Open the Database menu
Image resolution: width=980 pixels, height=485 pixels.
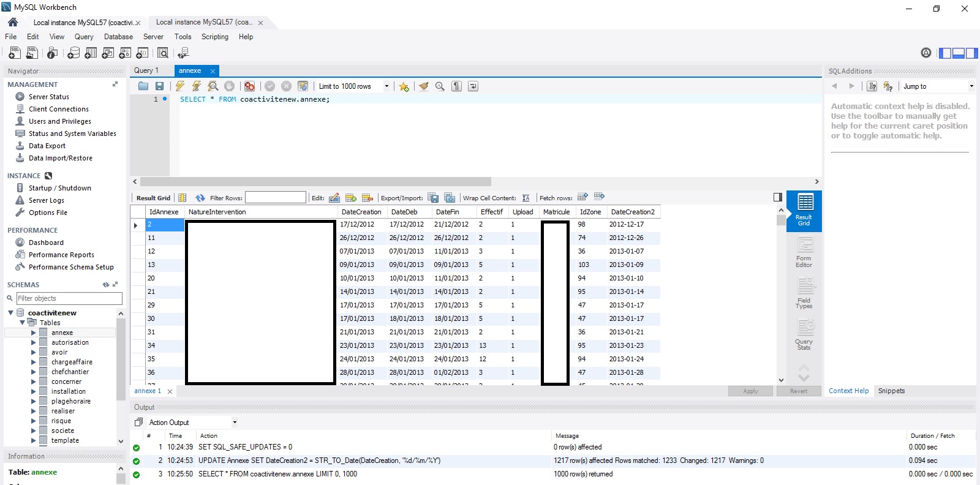coord(118,37)
